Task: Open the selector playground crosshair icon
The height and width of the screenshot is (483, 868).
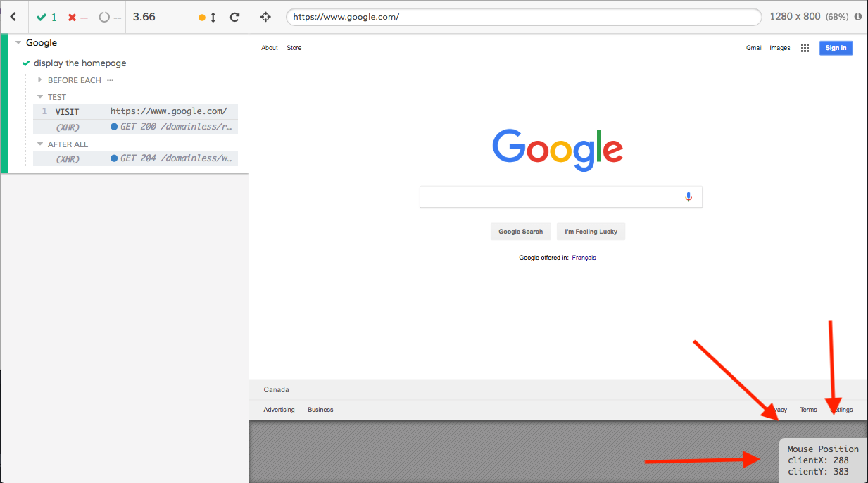Action: click(265, 17)
